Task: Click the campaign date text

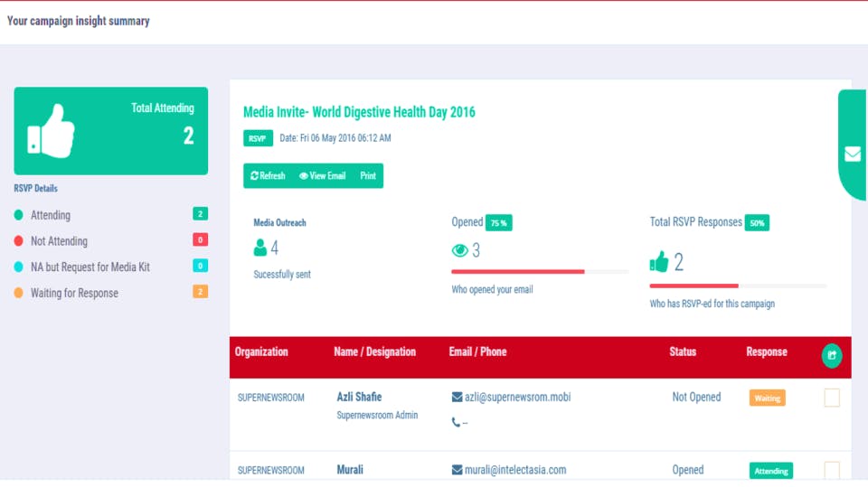Action: [335, 138]
